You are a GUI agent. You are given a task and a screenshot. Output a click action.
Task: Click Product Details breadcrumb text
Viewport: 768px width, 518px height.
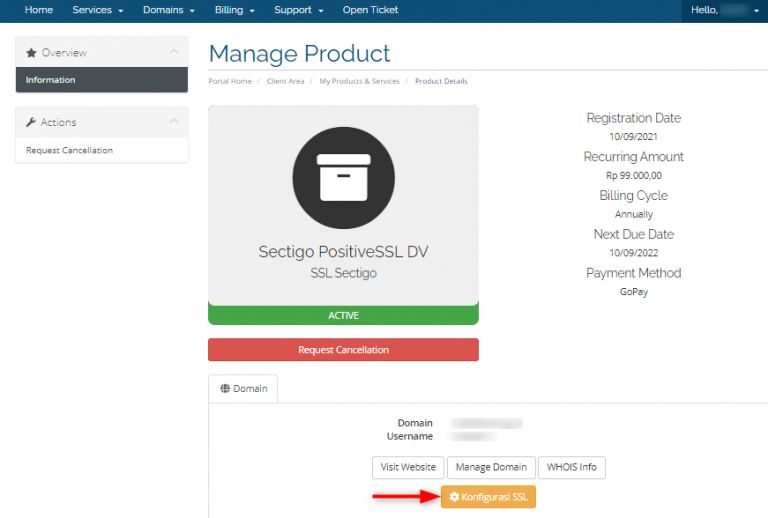[441, 81]
